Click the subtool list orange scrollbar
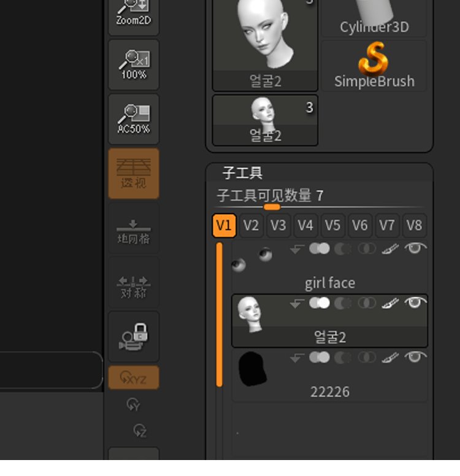The width and height of the screenshot is (460, 476). pos(219,315)
